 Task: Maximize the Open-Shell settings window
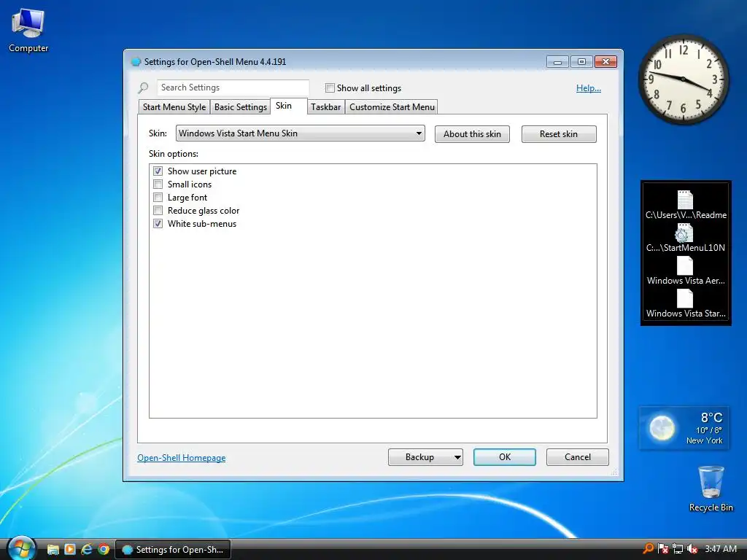[x=581, y=62]
